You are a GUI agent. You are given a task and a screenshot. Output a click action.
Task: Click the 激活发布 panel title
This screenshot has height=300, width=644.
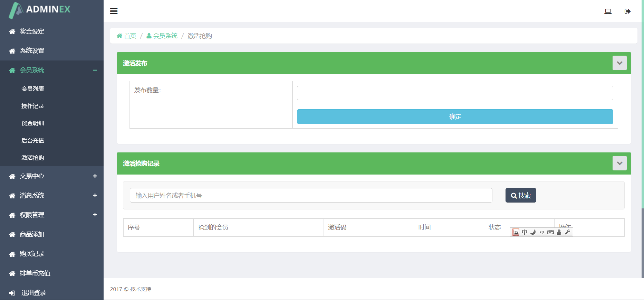pos(135,63)
